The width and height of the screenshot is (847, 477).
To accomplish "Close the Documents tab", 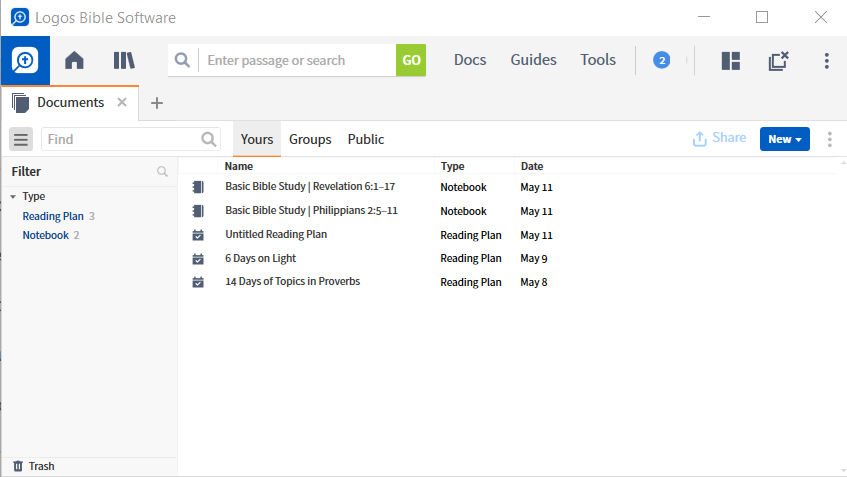I will 122,102.
